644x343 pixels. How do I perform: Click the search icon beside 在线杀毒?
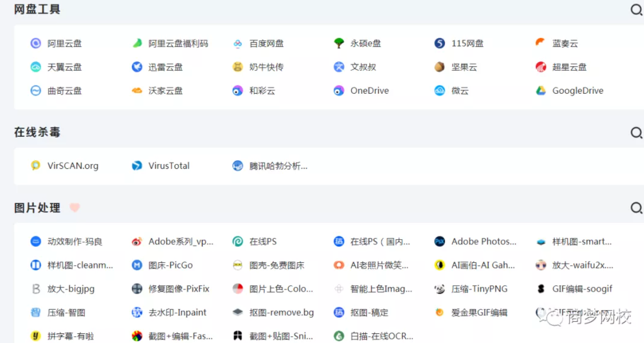pos(636,132)
